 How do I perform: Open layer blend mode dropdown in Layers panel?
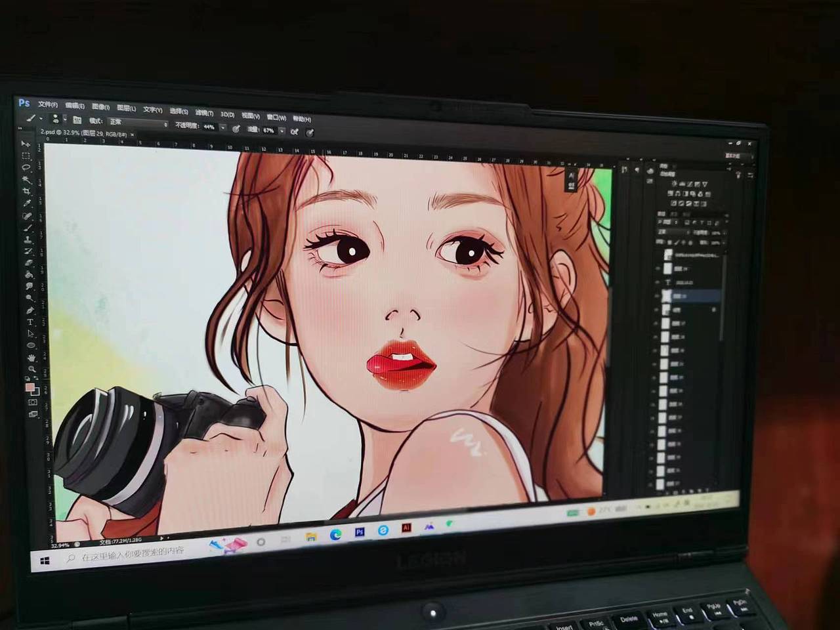pyautogui.click(x=673, y=232)
